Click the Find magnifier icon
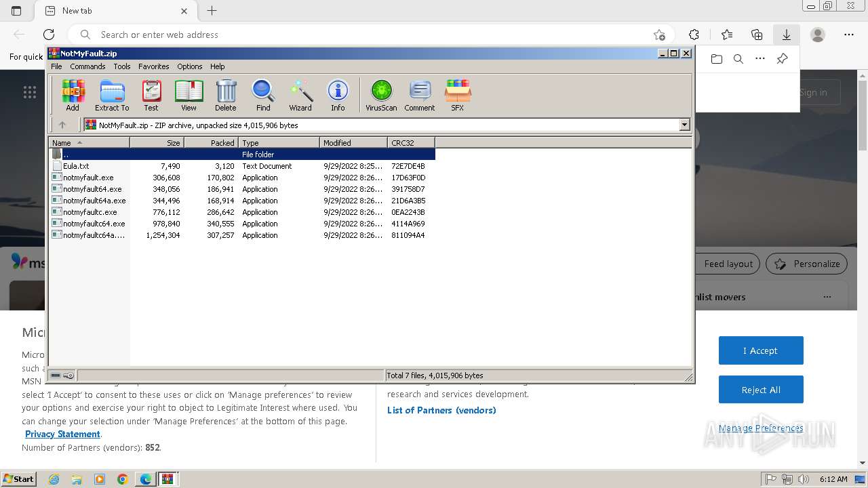Screen dimensions: 868x488 pos(263,95)
